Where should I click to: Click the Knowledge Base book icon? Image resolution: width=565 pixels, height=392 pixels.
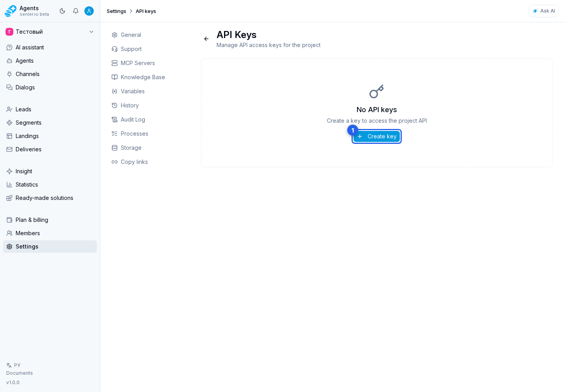pos(115,77)
